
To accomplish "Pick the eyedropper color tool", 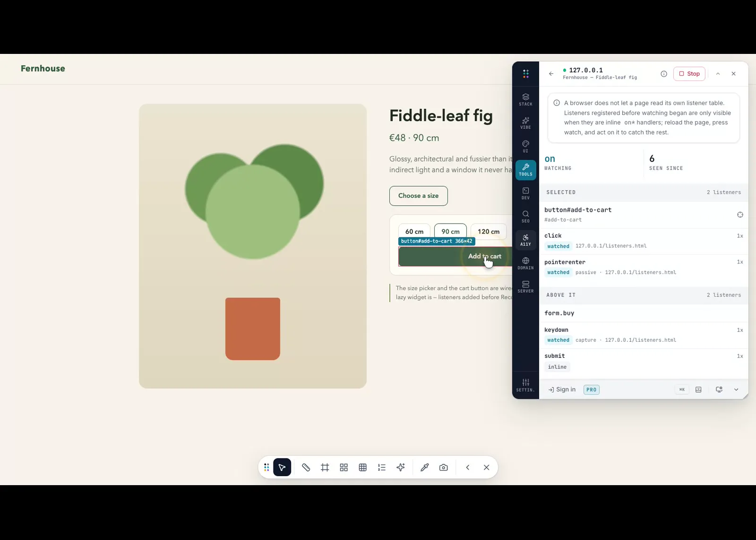I will click(425, 467).
